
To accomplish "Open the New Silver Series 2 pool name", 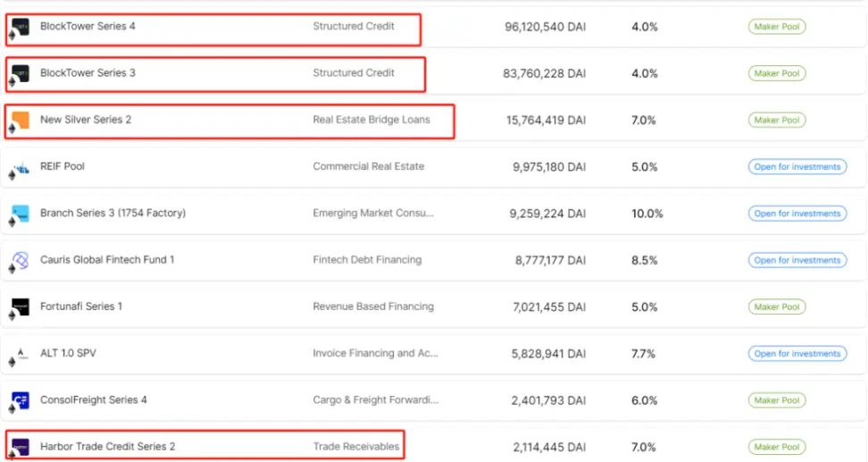I will pyautogui.click(x=86, y=120).
